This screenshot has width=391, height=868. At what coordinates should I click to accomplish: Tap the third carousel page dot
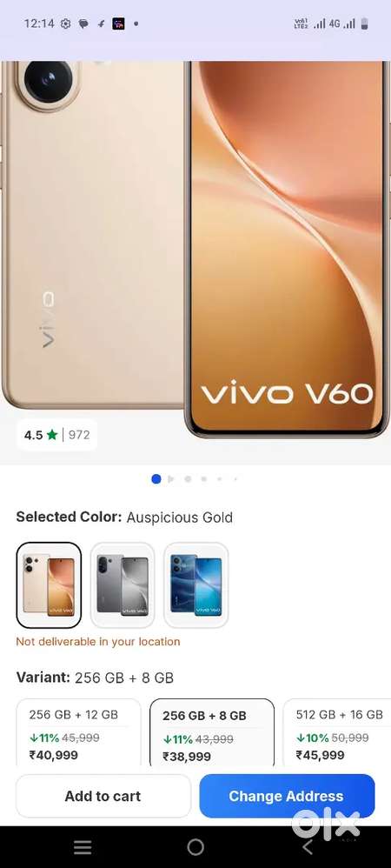188,479
